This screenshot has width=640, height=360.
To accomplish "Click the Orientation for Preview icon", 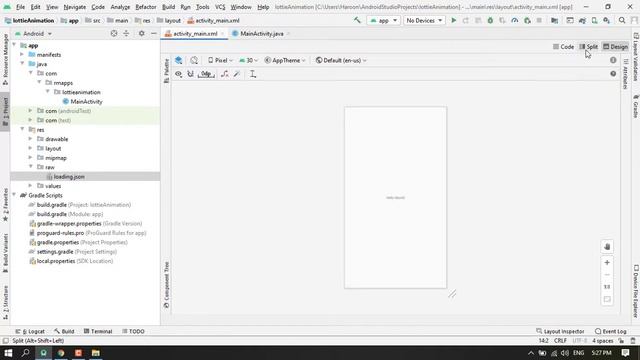I will coord(194,60).
